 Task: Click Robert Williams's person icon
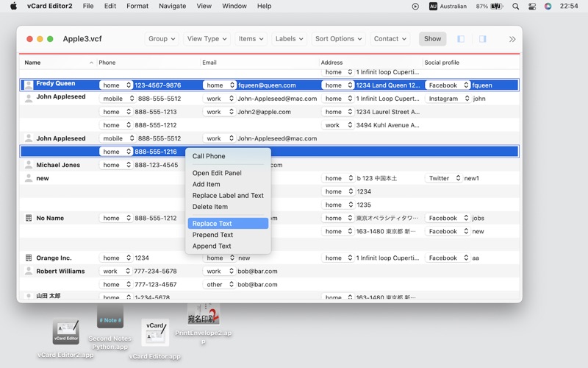pos(29,271)
